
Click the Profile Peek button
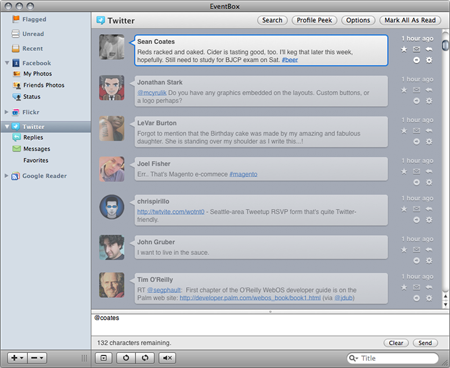(314, 20)
